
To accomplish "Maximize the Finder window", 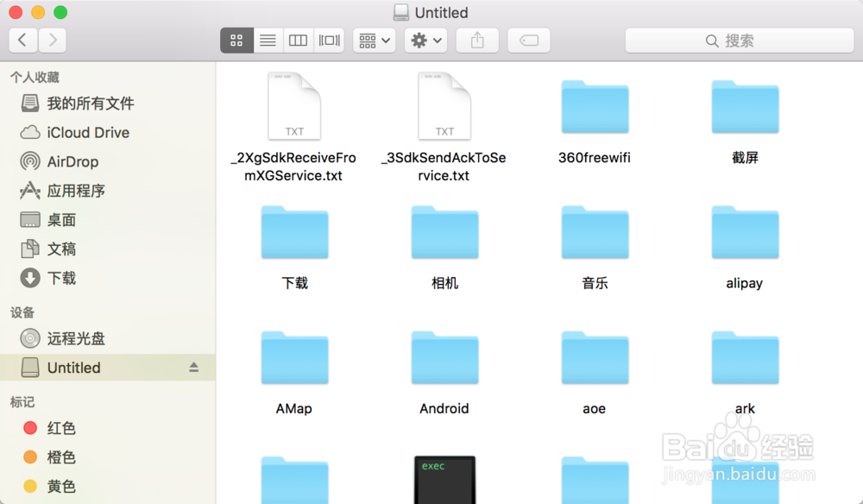I will tap(60, 12).
